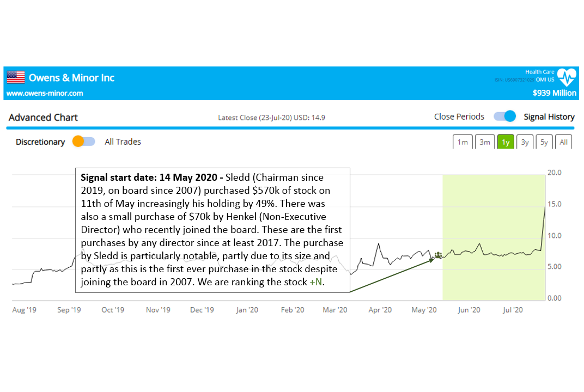584x392 pixels.
Task: Click the Owens & Minor Inc title
Action: [71, 78]
